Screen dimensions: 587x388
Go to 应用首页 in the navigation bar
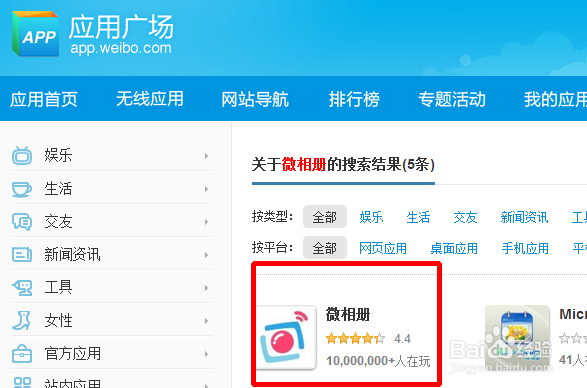coord(44,99)
